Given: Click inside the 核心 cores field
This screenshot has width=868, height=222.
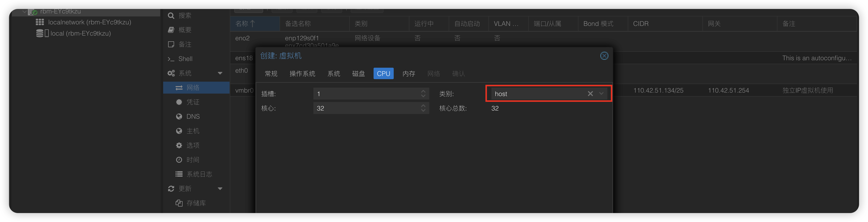Looking at the screenshot, I should (366, 108).
